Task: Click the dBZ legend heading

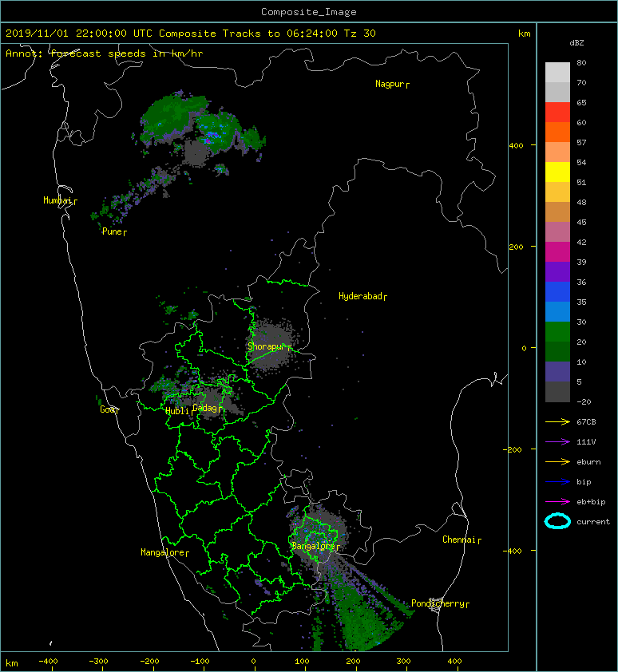Action: click(x=576, y=43)
